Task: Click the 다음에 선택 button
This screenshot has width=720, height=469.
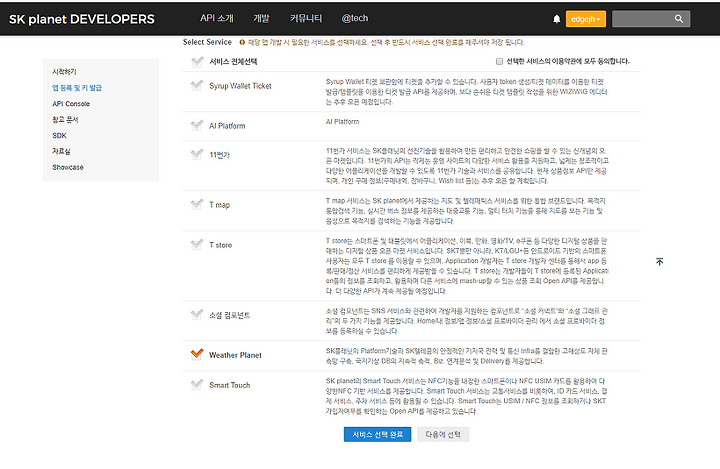Action: 443,435
